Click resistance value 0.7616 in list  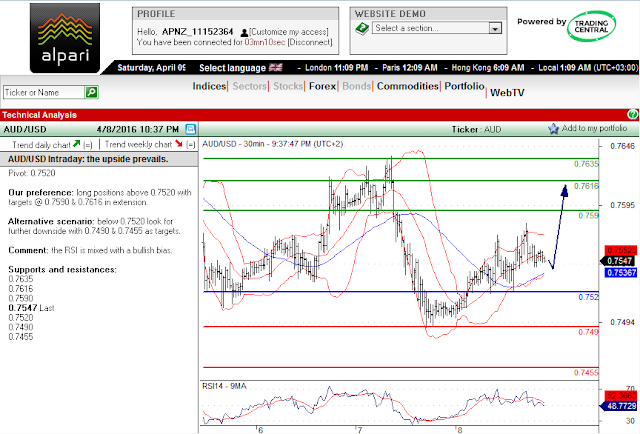pos(21,289)
